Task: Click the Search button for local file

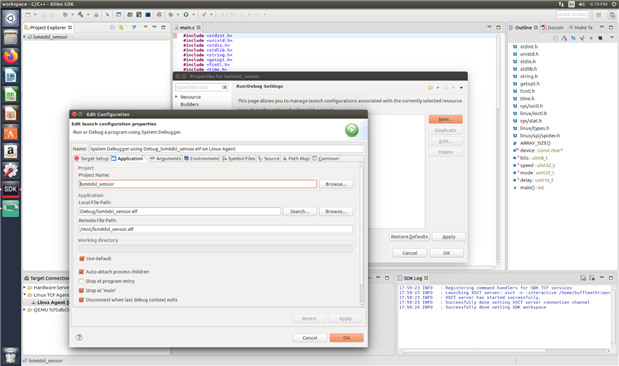Action: click(299, 212)
